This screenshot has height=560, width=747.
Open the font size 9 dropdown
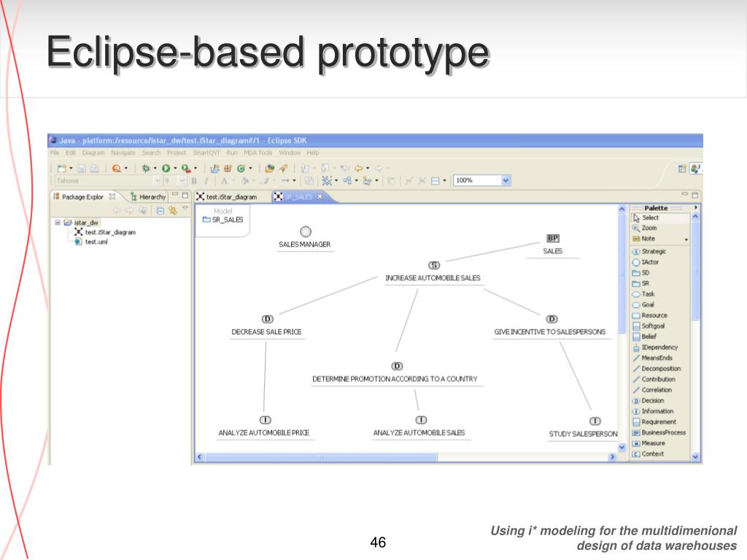(x=182, y=181)
